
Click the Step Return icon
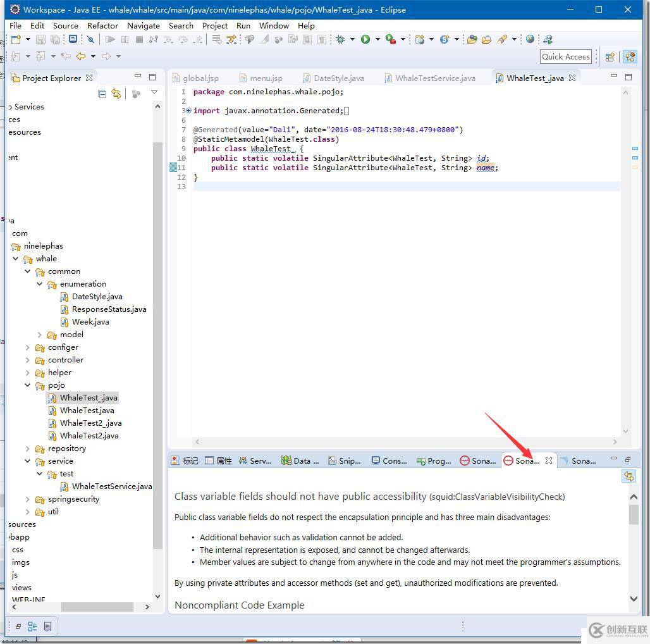(x=198, y=39)
